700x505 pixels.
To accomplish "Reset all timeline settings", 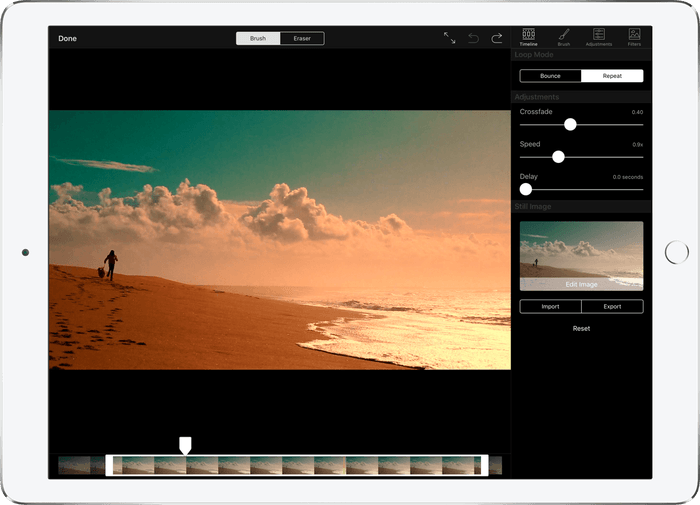I will (x=581, y=329).
